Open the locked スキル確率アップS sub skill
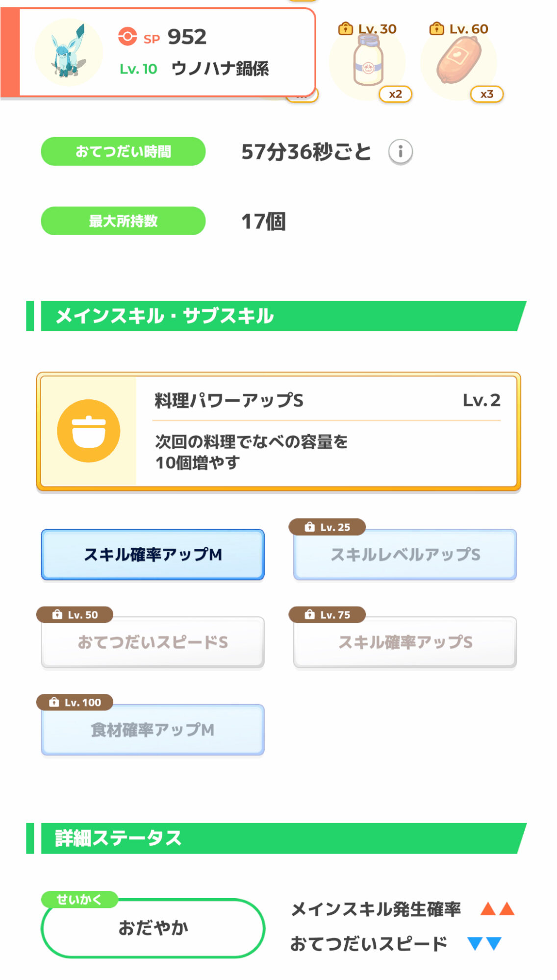 405,642
